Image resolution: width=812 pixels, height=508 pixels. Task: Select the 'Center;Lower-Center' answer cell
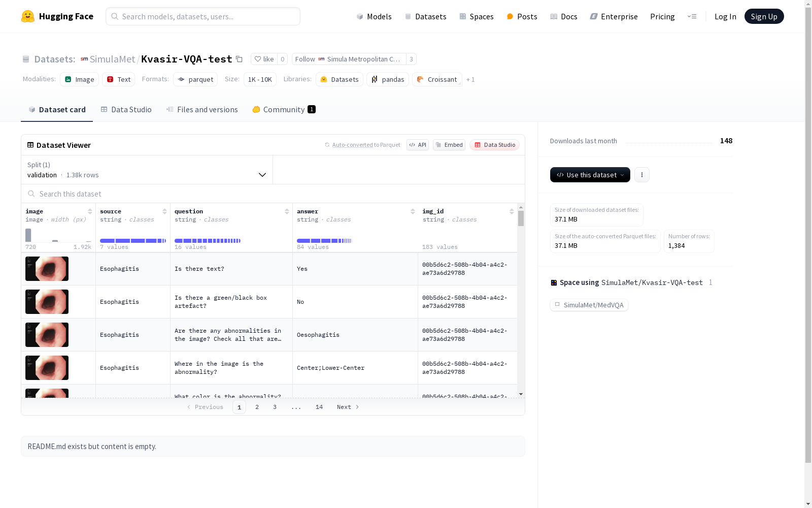(x=355, y=368)
